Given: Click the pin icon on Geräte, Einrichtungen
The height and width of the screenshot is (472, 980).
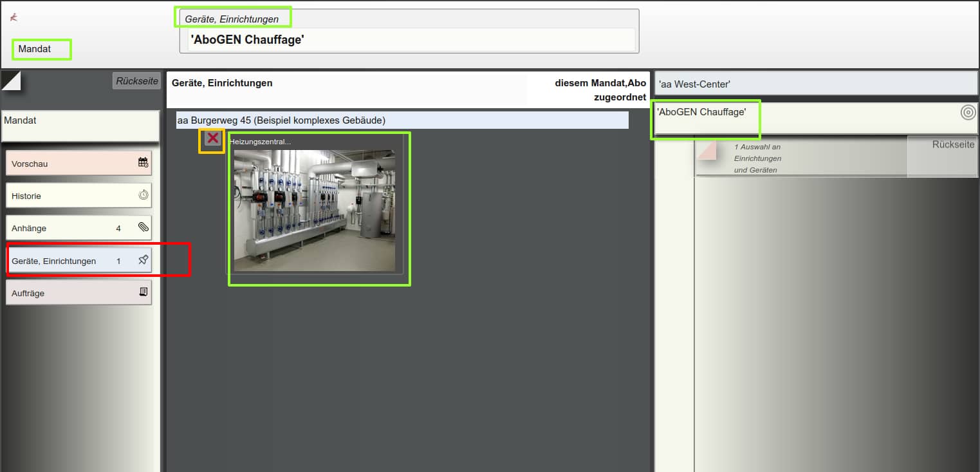Looking at the screenshot, I should pos(143,260).
